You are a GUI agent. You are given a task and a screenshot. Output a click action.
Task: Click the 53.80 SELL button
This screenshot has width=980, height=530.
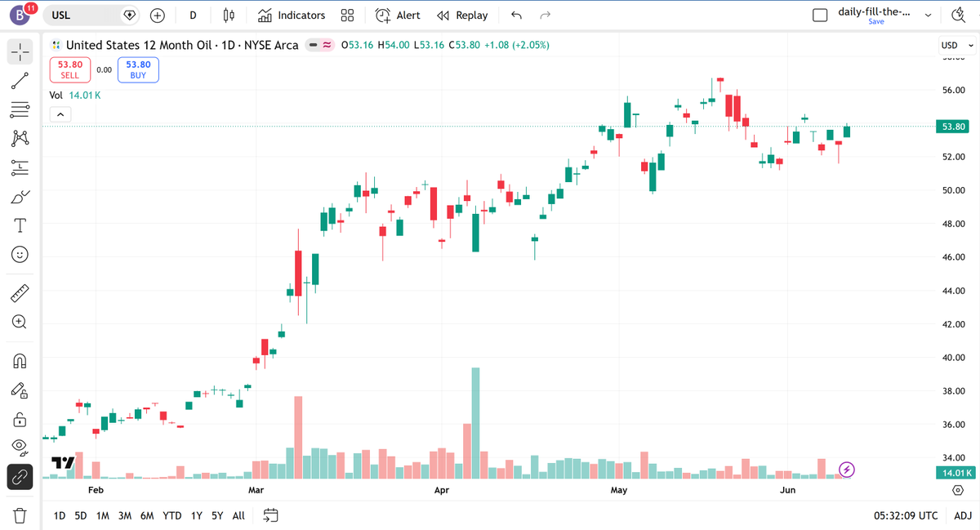click(x=70, y=69)
